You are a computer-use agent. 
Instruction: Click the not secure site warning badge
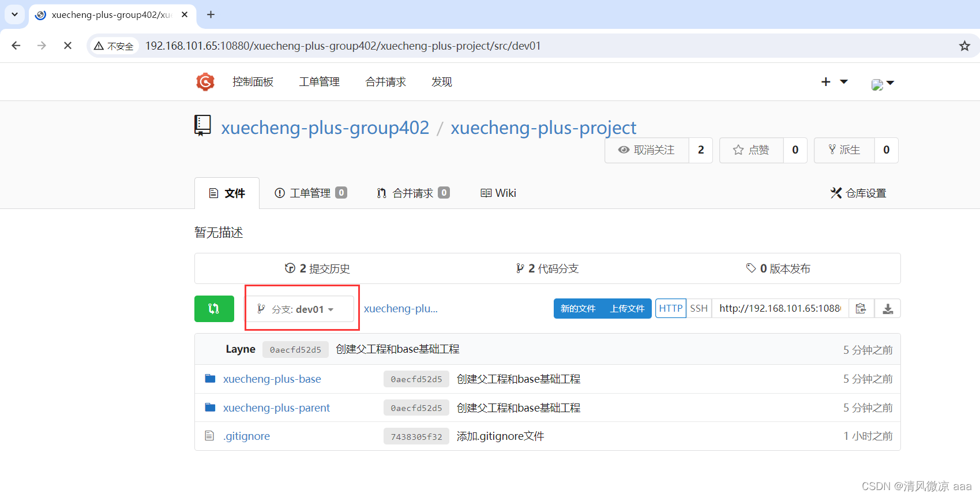coord(114,46)
